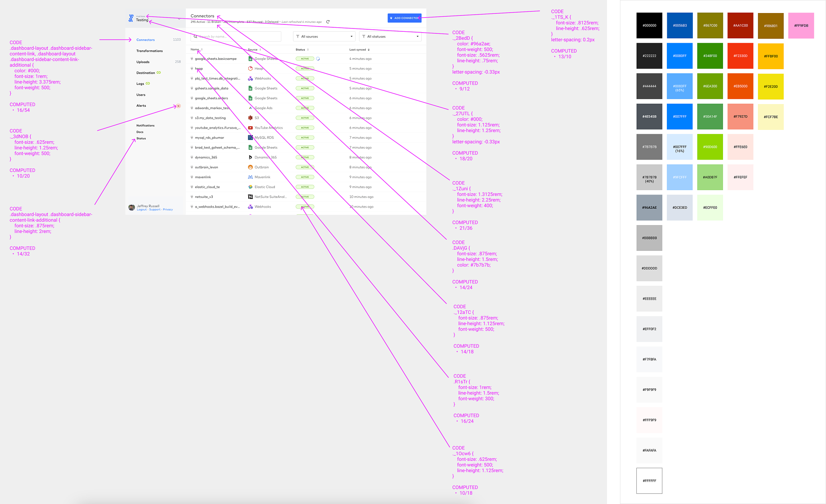Select the #0080FF blue swatch
The image size is (826, 504).
[679, 56]
